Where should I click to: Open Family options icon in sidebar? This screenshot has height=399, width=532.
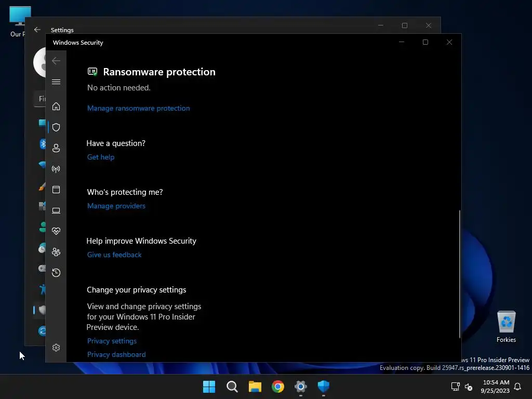click(56, 252)
